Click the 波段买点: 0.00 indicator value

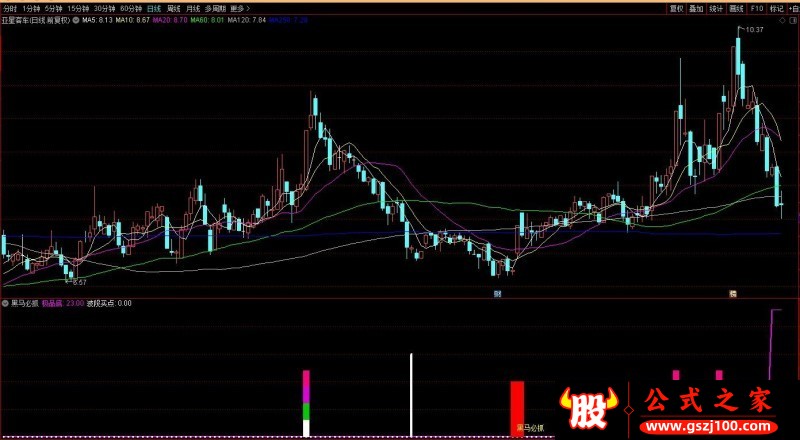click(x=109, y=303)
